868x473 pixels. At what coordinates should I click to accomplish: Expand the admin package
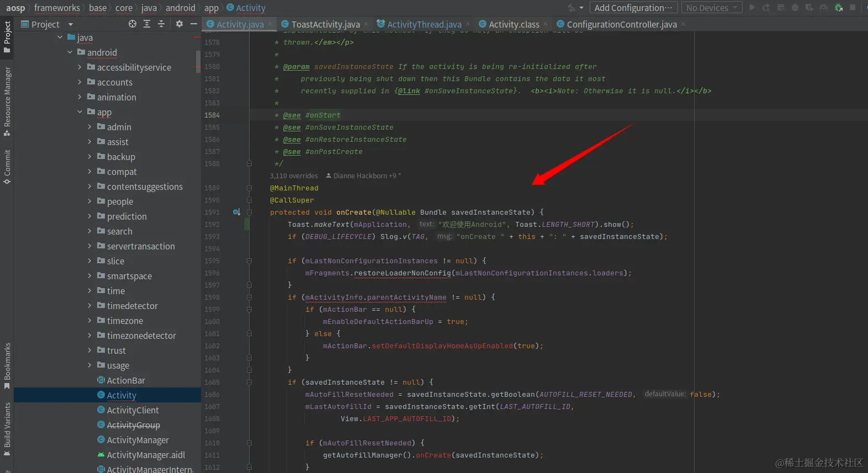[x=89, y=127]
